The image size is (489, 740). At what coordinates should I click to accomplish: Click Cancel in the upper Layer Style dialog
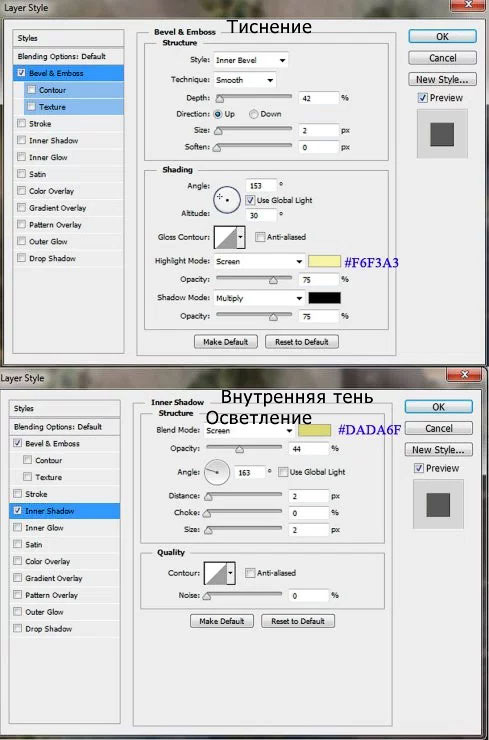click(x=442, y=58)
